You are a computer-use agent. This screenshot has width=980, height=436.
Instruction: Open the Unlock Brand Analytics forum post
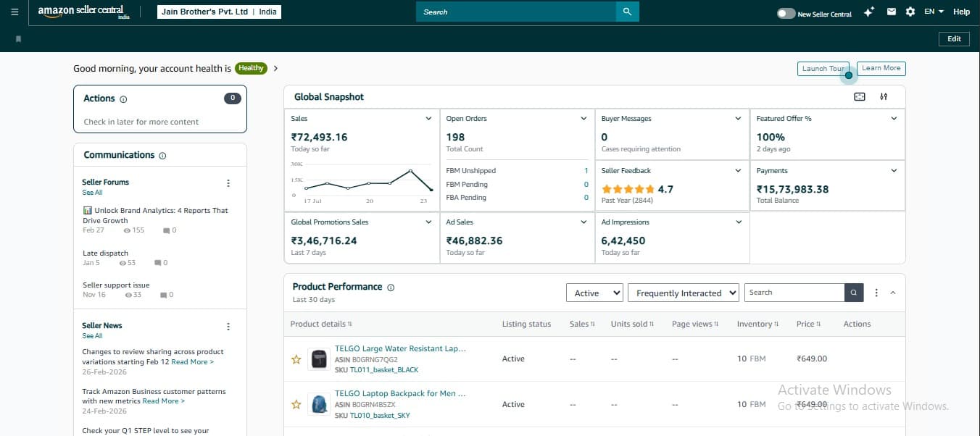point(156,216)
